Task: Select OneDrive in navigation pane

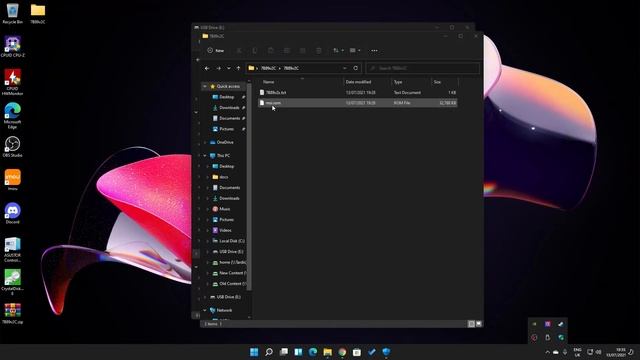Action: click(x=225, y=142)
